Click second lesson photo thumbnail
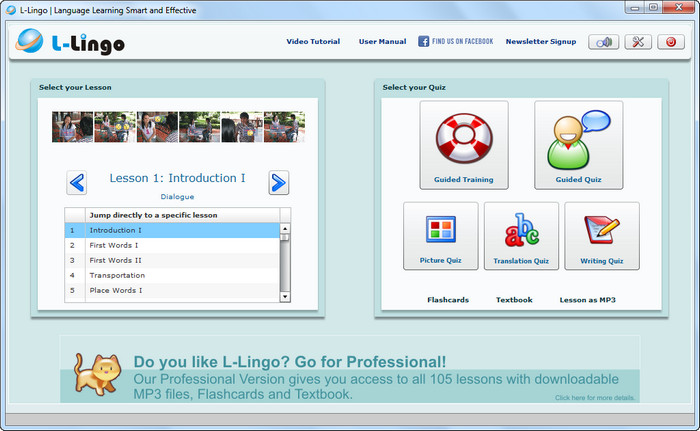The height and width of the screenshot is (431, 700). click(115, 127)
